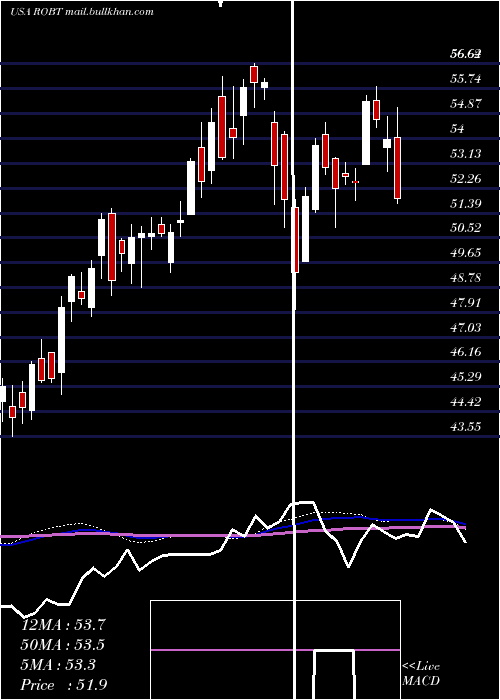Click the last red candlestick on the chart
The width and height of the screenshot is (500, 700).
pos(397,167)
